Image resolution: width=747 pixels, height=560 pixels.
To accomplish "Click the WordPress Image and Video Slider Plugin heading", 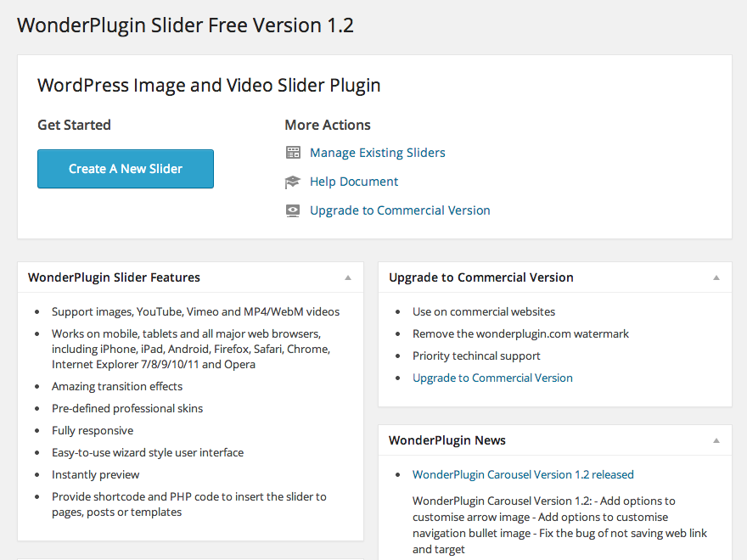I will (x=209, y=85).
